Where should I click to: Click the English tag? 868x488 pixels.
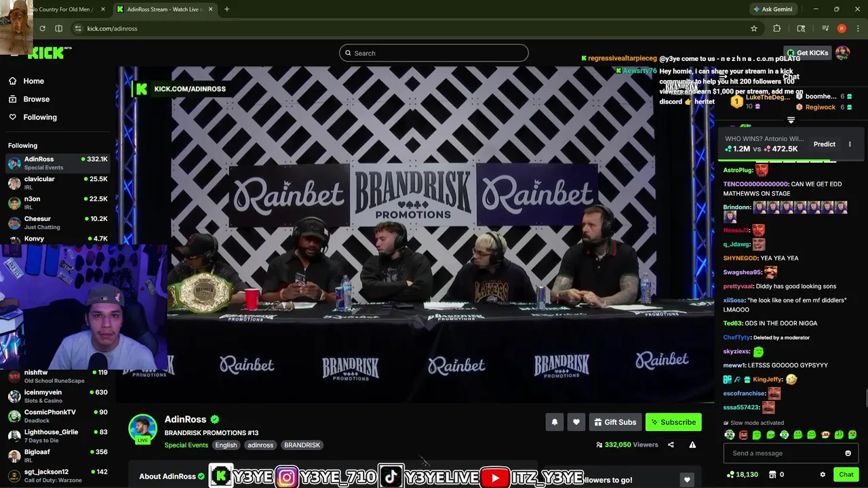point(226,445)
